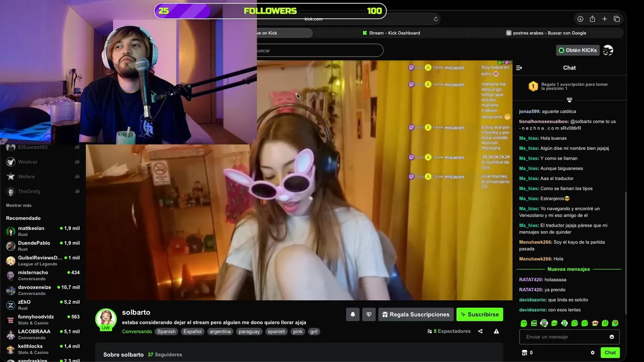The height and width of the screenshot is (362, 644).
Task: Open Westcol's channel avatar in sidebar
Action: click(x=11, y=162)
